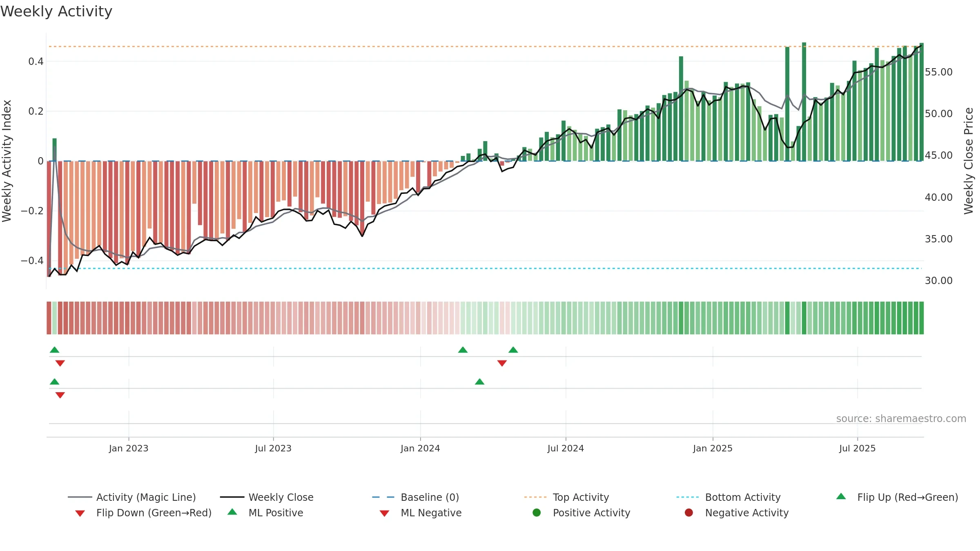Click the tallest green bar near April 2025

(804, 102)
